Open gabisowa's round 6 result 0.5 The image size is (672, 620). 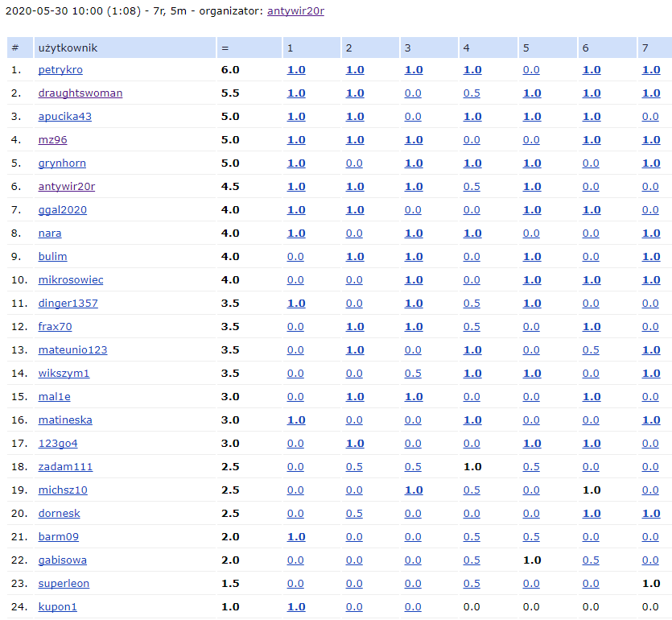tap(591, 560)
